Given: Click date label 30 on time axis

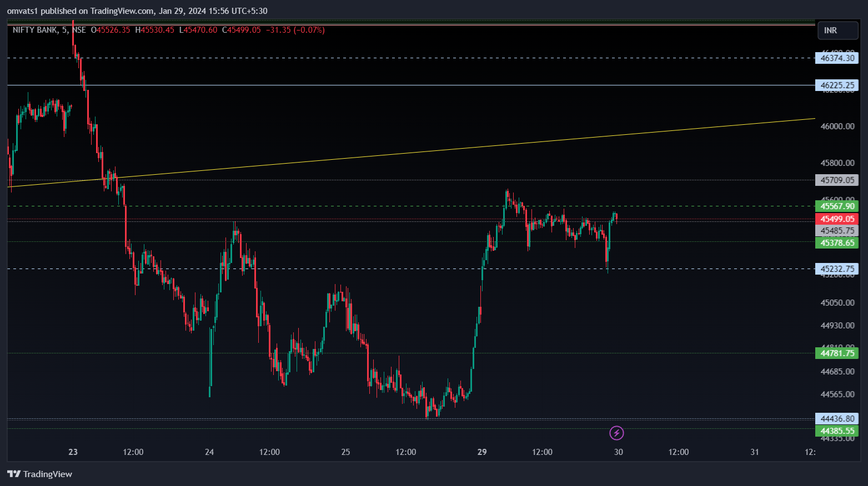Looking at the screenshot, I should pyautogui.click(x=618, y=452).
